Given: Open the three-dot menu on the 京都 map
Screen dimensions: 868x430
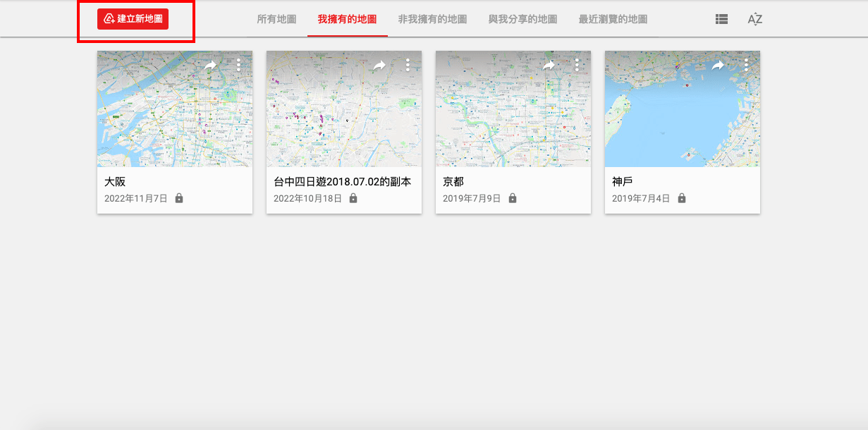Looking at the screenshot, I should click(576, 65).
